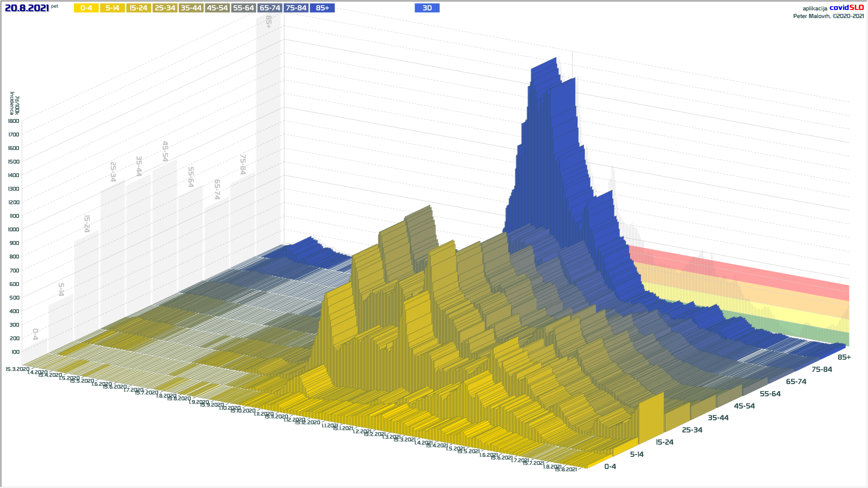
Task: Toggle the 5-14 age group button
Action: click(x=112, y=8)
